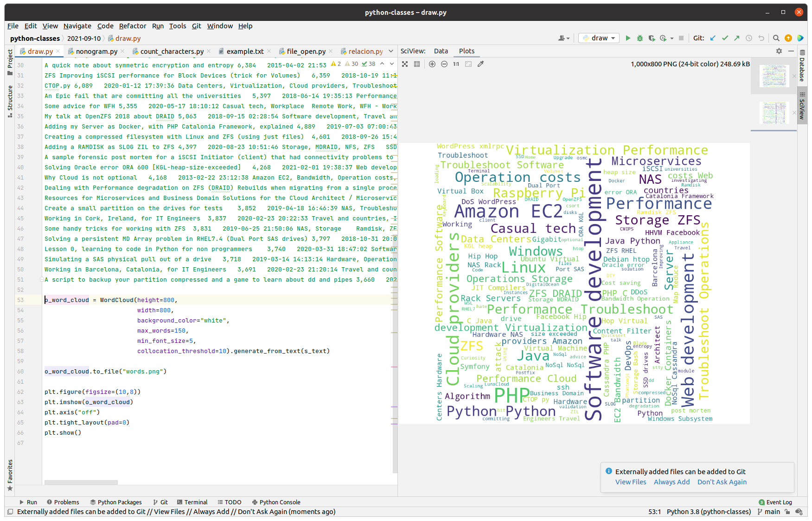This screenshot has width=812, height=521.
Task: Zoom out of the plot image
Action: (444, 64)
